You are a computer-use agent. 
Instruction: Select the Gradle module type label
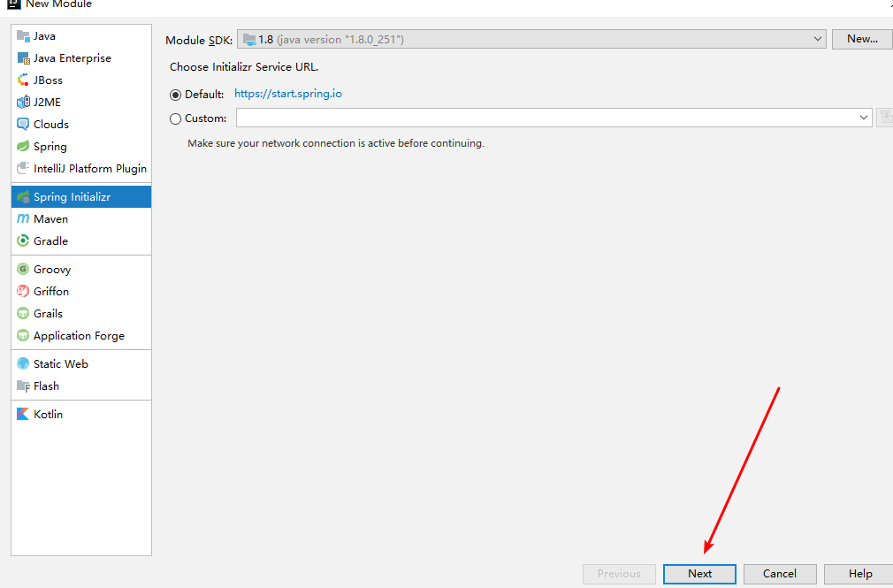(x=50, y=241)
